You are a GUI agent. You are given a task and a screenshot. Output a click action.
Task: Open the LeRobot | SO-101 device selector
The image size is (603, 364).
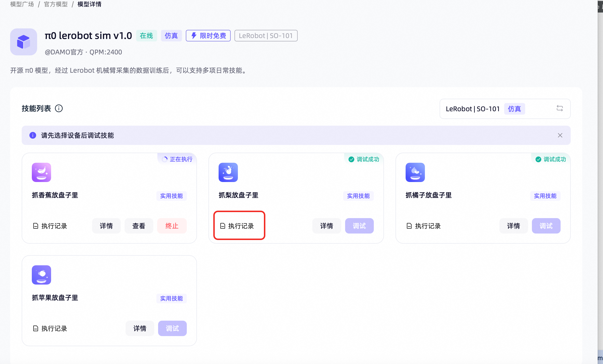tap(505, 109)
